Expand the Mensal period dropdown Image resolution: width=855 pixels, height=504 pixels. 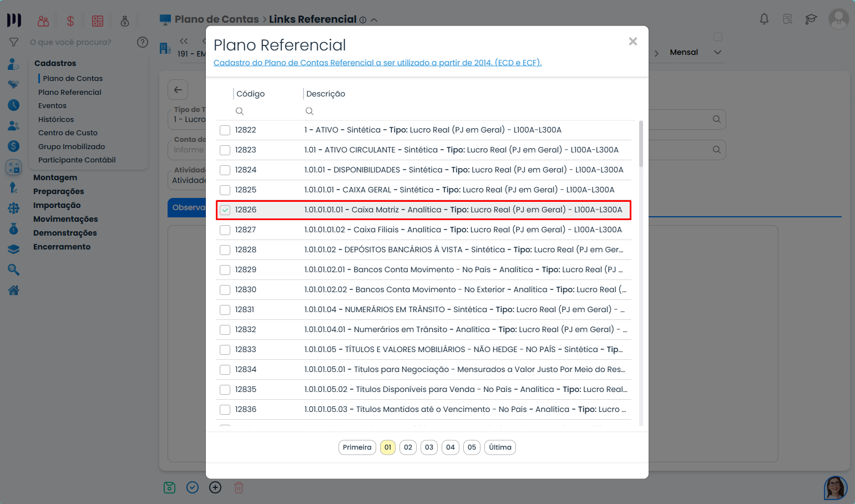pyautogui.click(x=717, y=53)
